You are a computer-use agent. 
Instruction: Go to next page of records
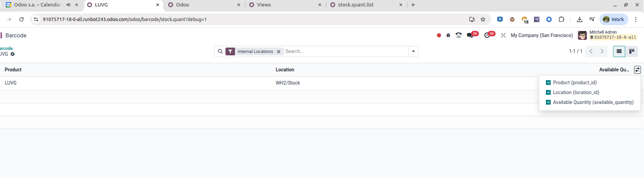(602, 51)
